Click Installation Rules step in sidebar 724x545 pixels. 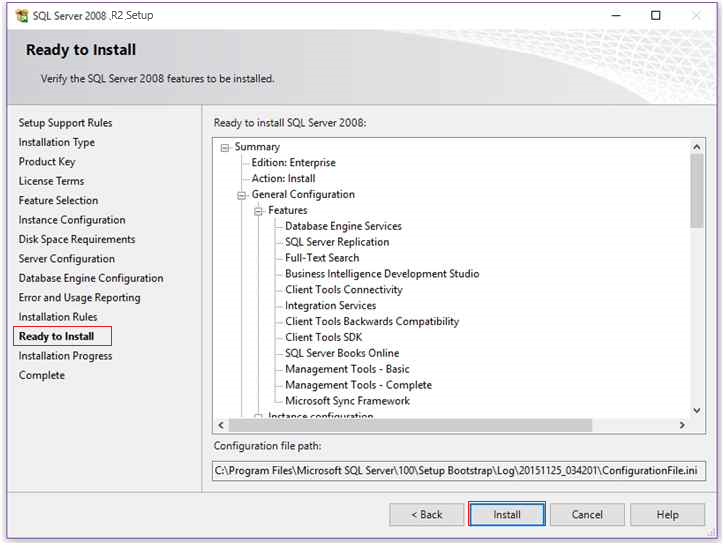58,317
